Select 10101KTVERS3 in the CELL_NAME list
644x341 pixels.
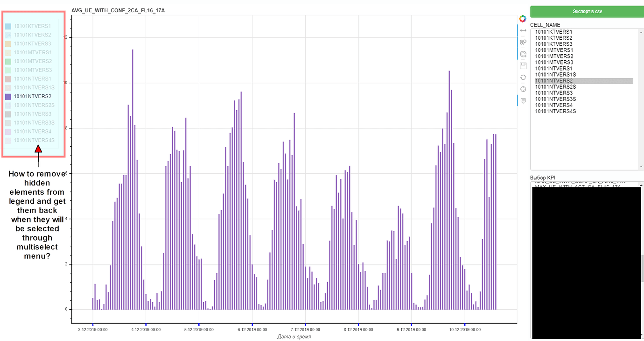click(553, 44)
